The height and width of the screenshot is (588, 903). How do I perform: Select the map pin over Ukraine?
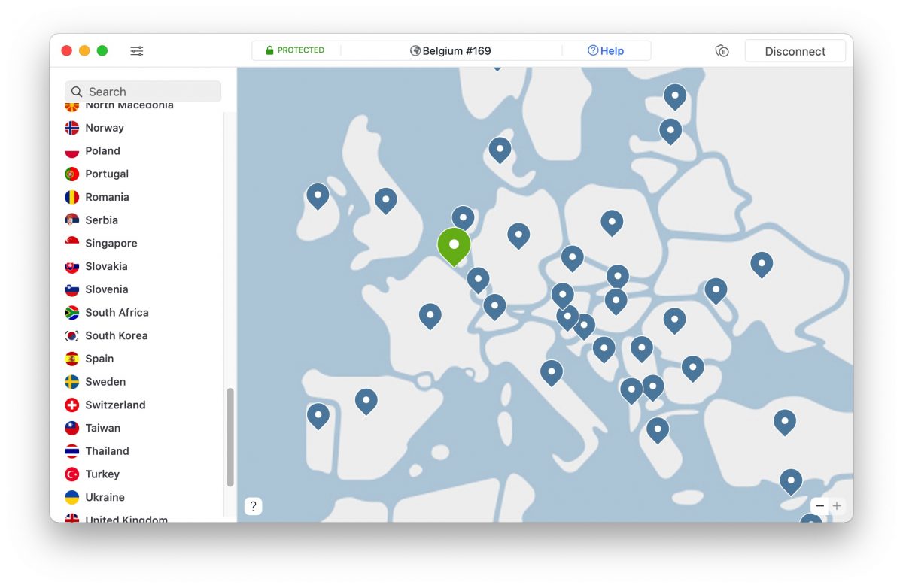(762, 265)
